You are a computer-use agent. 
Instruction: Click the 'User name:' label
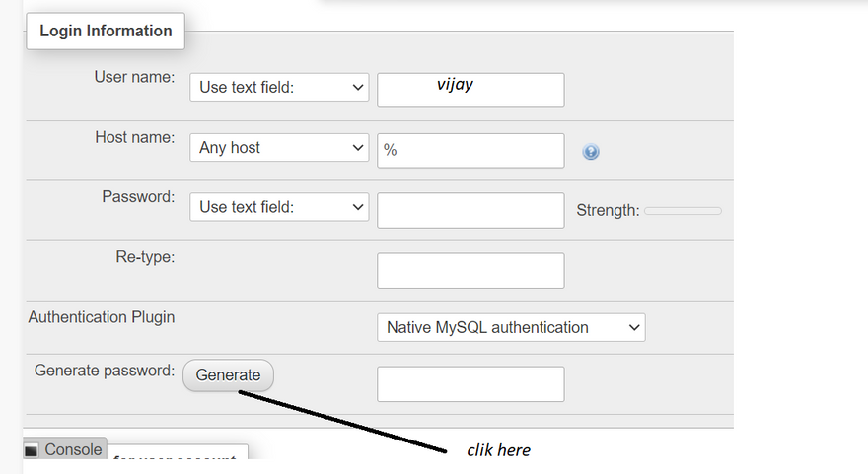[134, 77]
